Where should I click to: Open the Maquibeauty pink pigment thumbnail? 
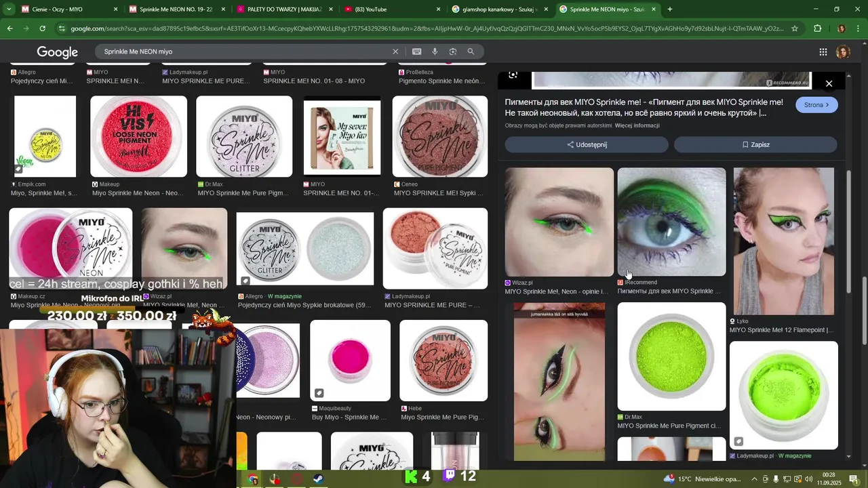(350, 361)
